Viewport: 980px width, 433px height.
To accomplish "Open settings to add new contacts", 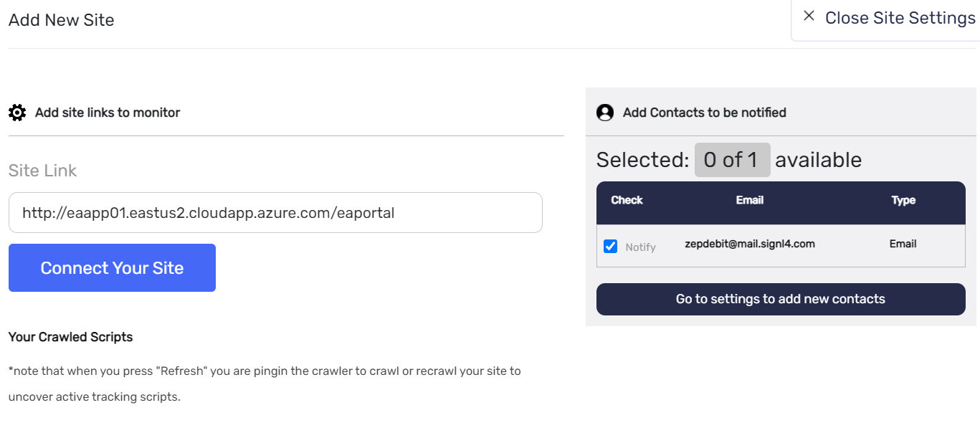I will coord(781,299).
